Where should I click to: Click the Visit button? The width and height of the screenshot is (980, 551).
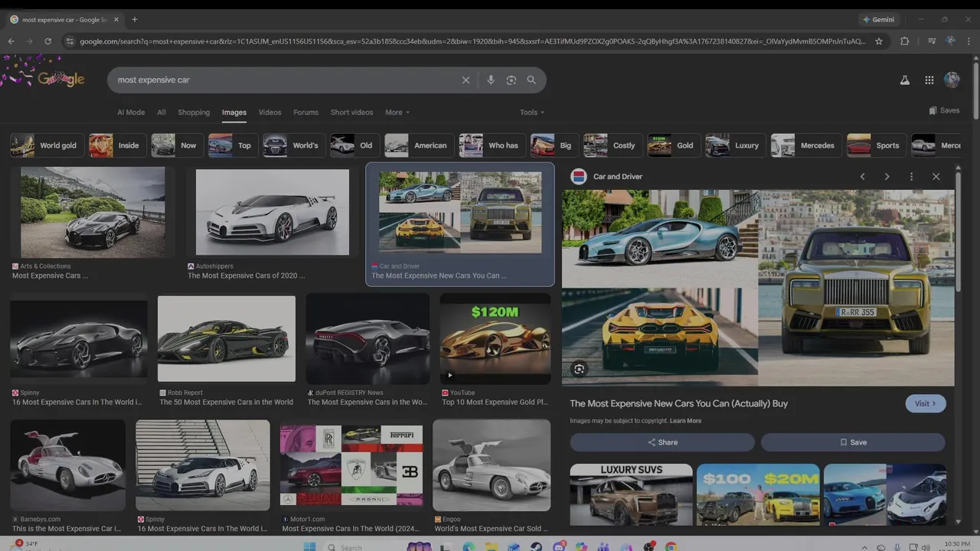(x=926, y=403)
